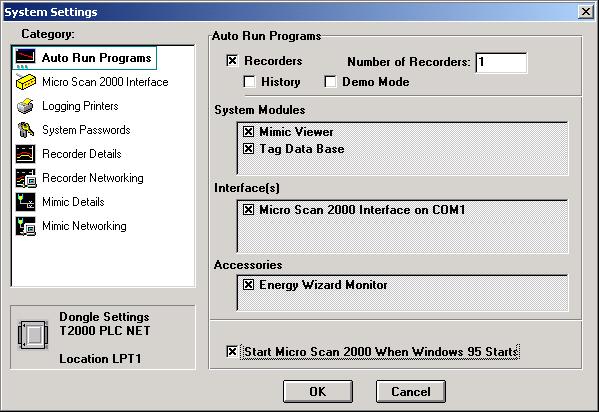Uncheck Micro Scan 2000 Interface on COM1

click(x=248, y=209)
